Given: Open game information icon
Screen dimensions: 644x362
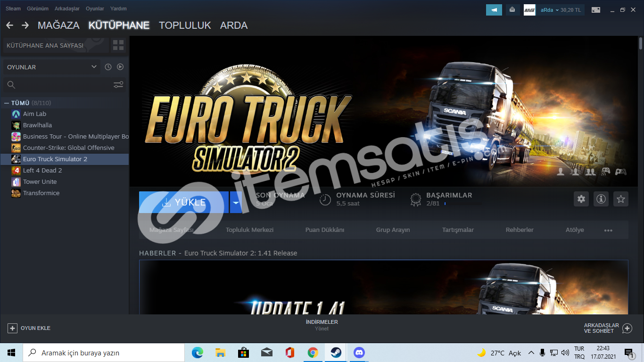Looking at the screenshot, I should coord(601,199).
